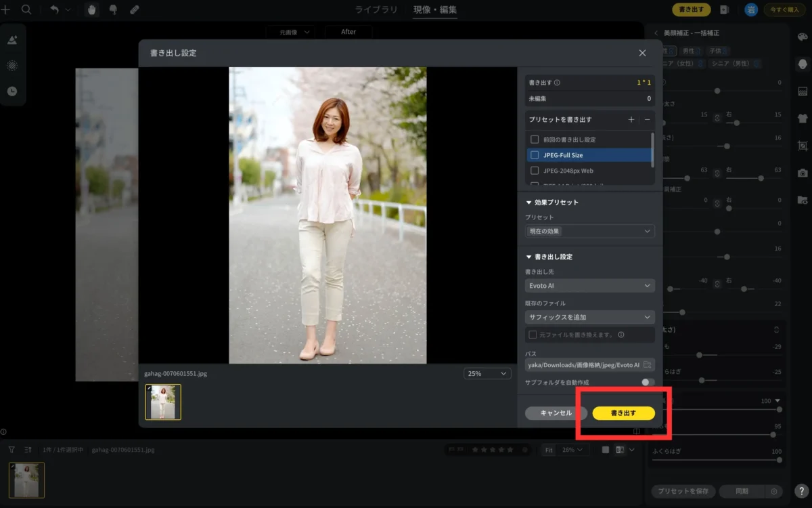This screenshot has height=508, width=812.
Task: Select the thumbnail in the export dialog
Action: (x=163, y=402)
